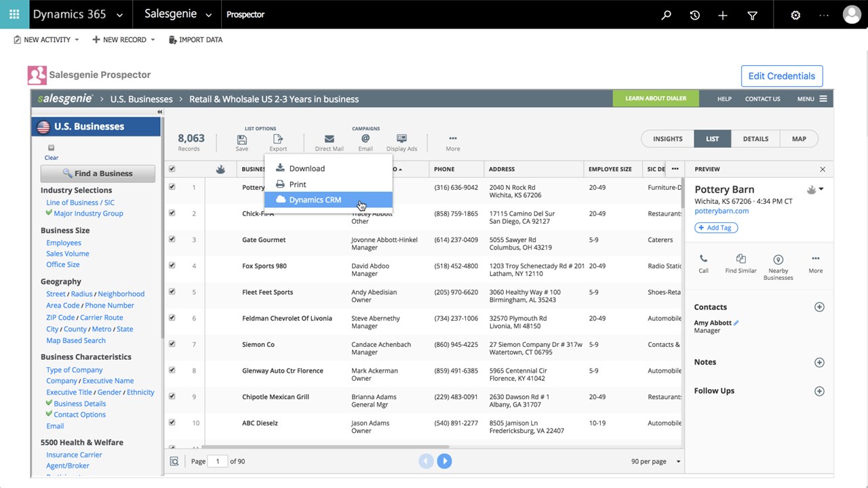Click Find Similar in preview panel
The image size is (868, 488).
pyautogui.click(x=741, y=263)
